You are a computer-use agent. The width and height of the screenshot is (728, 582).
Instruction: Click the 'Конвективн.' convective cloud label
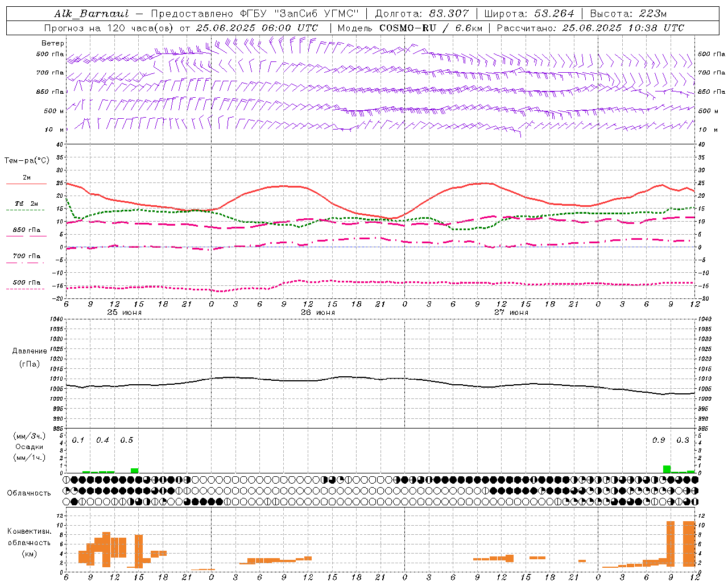pyautogui.click(x=29, y=531)
